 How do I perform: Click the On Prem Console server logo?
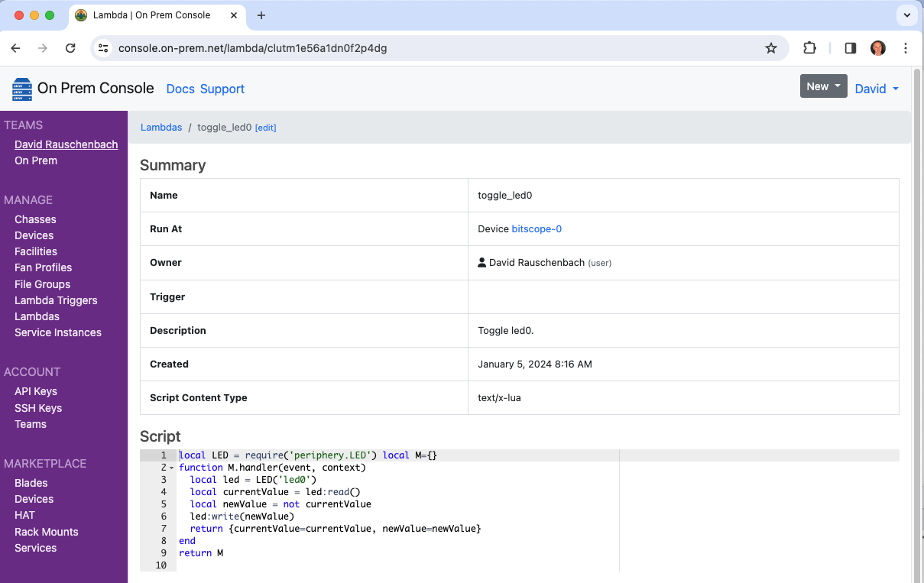[22, 89]
